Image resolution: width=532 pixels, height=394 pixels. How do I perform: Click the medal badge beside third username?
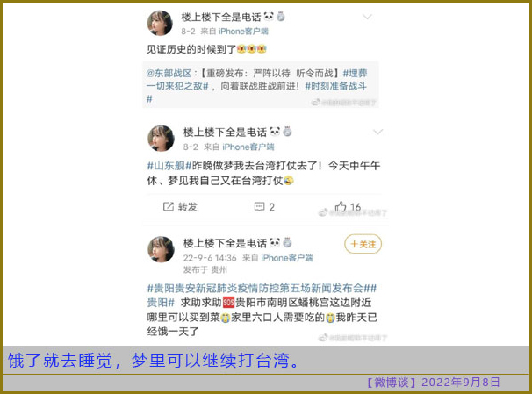click(287, 242)
